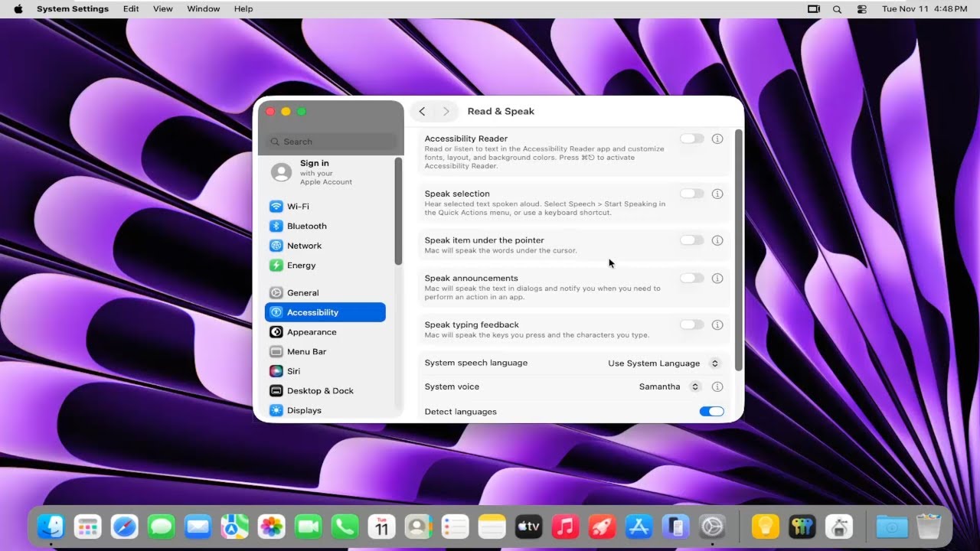The width and height of the screenshot is (980, 551).
Task: Open Control Center in menu bar
Action: pos(861,9)
